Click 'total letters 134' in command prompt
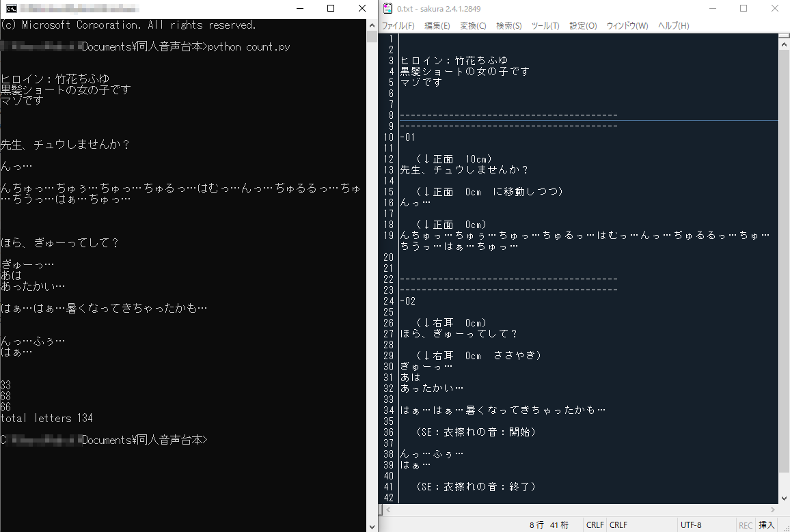This screenshot has height=532, width=790. pyautogui.click(x=46, y=418)
